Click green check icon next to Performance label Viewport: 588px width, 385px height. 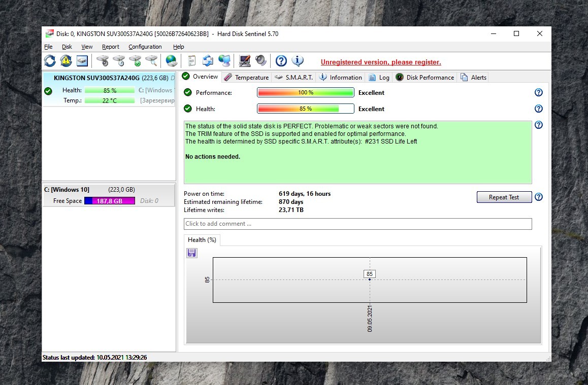188,92
